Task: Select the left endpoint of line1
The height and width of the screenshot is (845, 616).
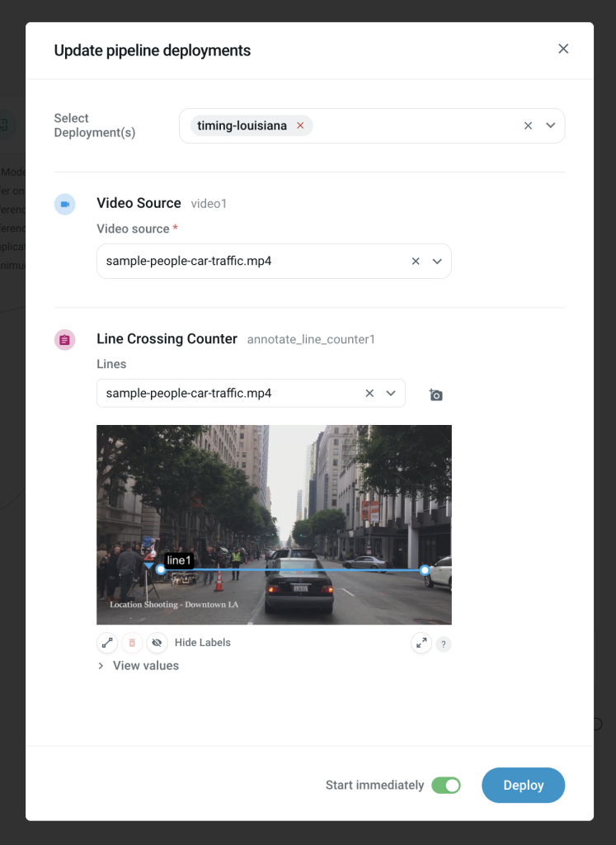Action: click(161, 569)
